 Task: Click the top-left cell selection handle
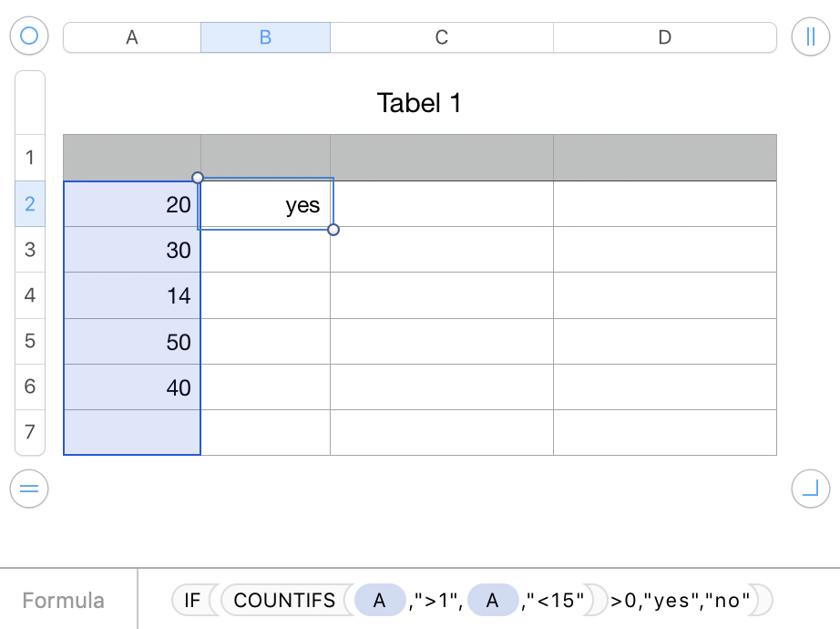198,178
